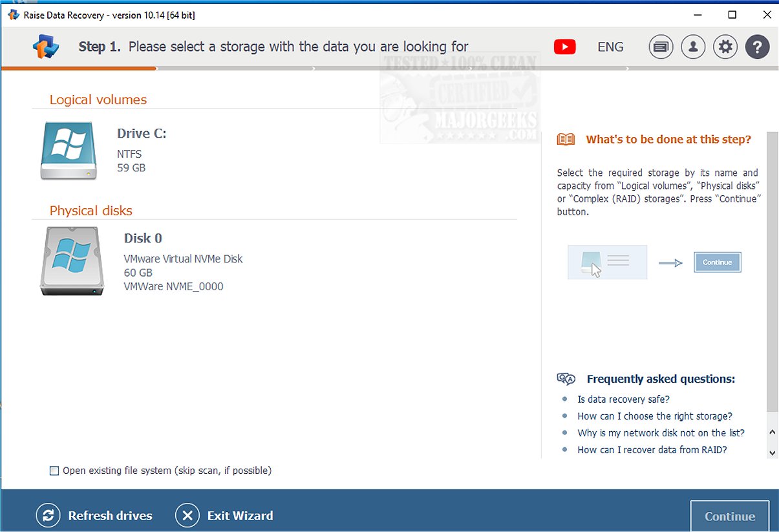Click the '59 GB' capacity text
779x532 pixels.
click(x=131, y=168)
